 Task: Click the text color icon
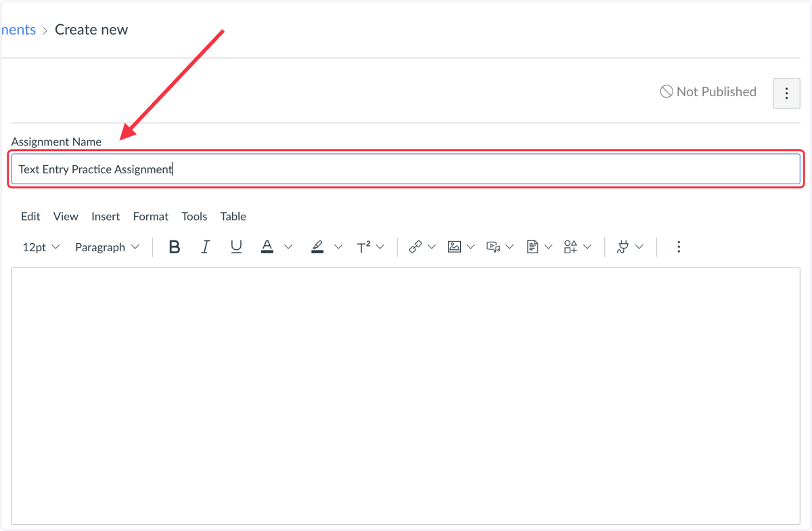tap(267, 247)
